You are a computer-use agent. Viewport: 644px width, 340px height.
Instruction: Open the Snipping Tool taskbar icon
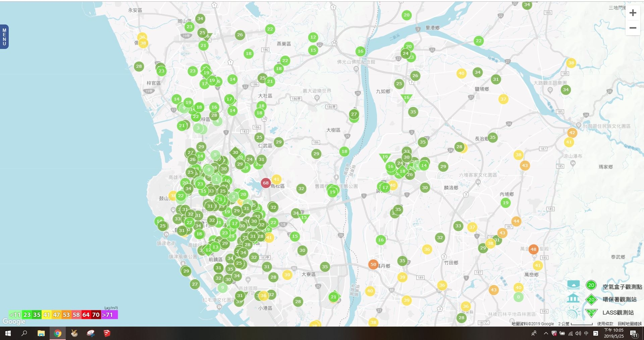pyautogui.click(x=91, y=333)
